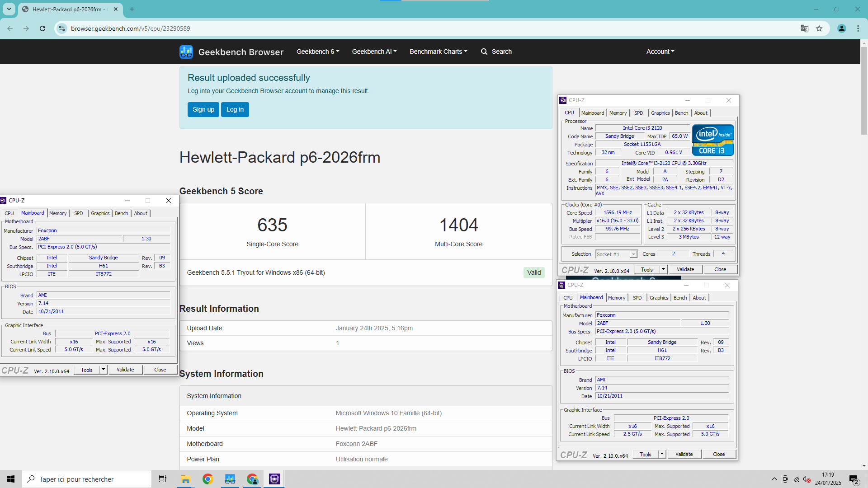Reload the page with the refresh icon
This screenshot has height=488, width=868.
42,28
